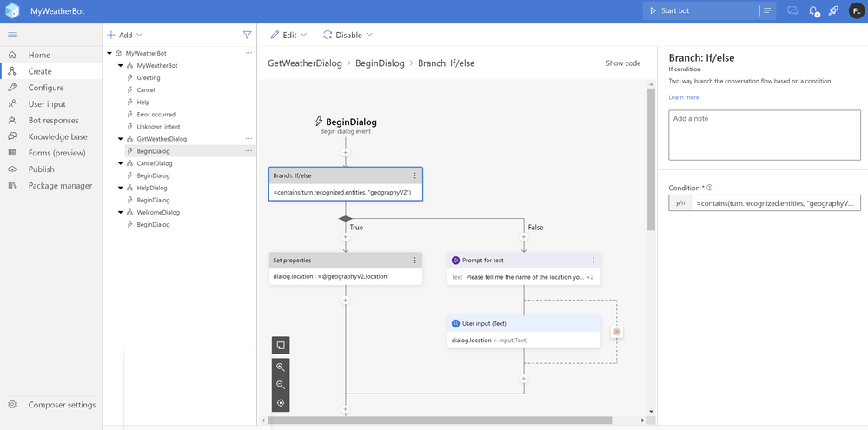This screenshot has width=868, height=430.
Task: Click the Bot Framework Composer logo icon
Action: (12, 10)
